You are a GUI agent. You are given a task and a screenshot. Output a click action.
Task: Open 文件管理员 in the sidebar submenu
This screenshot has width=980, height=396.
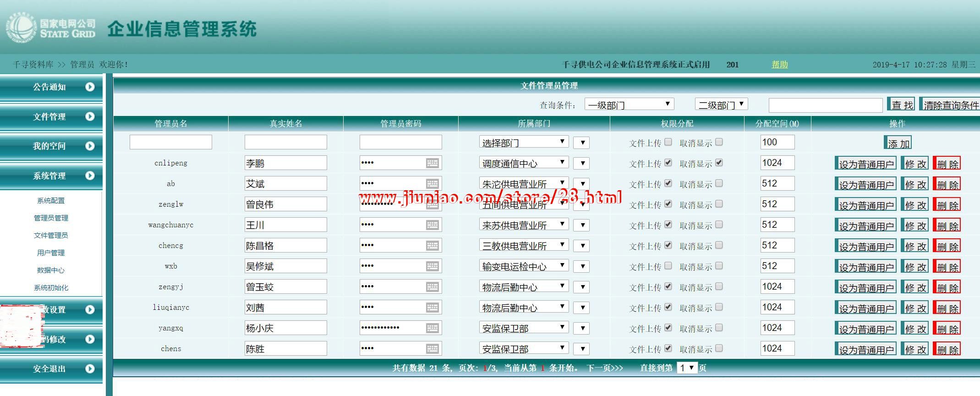click(x=51, y=236)
